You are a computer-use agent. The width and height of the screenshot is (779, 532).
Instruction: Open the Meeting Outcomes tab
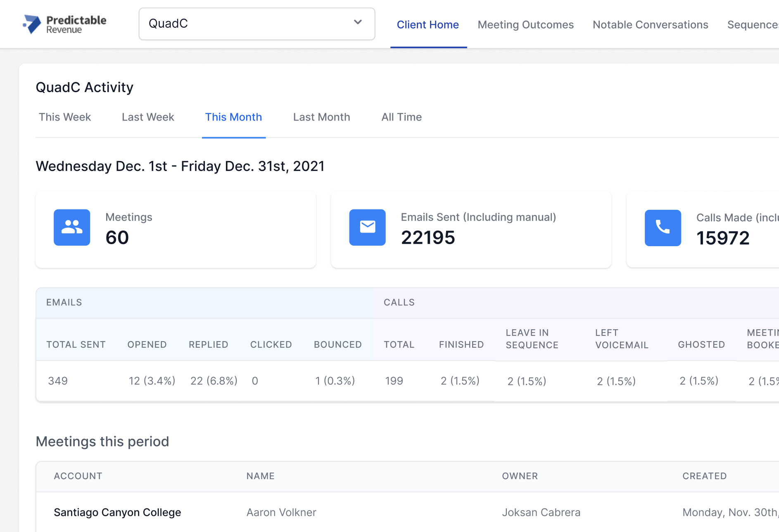pyautogui.click(x=525, y=25)
